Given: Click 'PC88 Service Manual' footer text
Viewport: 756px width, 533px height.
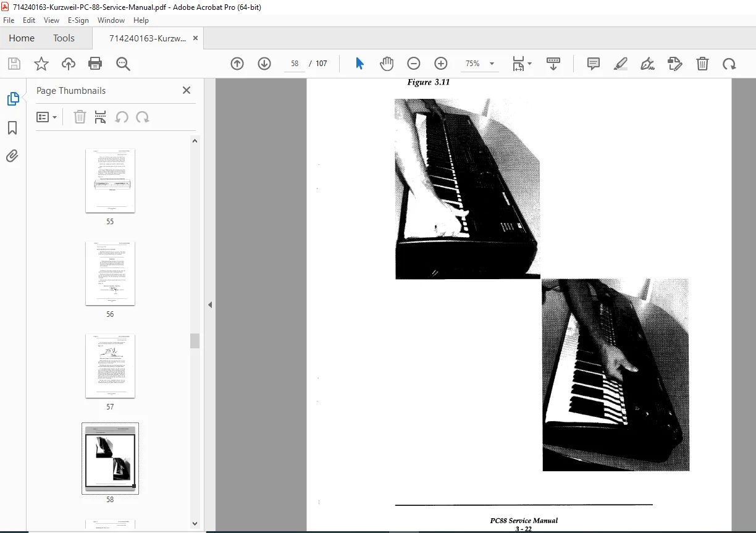Looking at the screenshot, I should (x=524, y=521).
